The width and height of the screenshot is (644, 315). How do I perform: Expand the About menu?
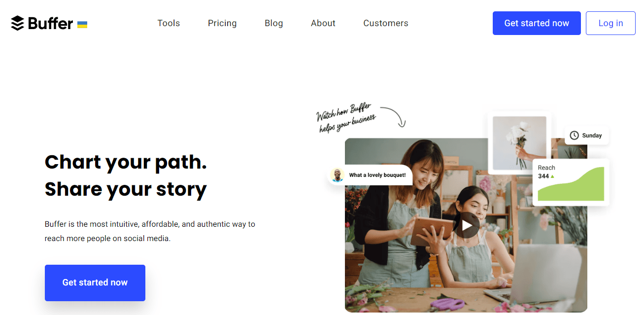tap(323, 23)
